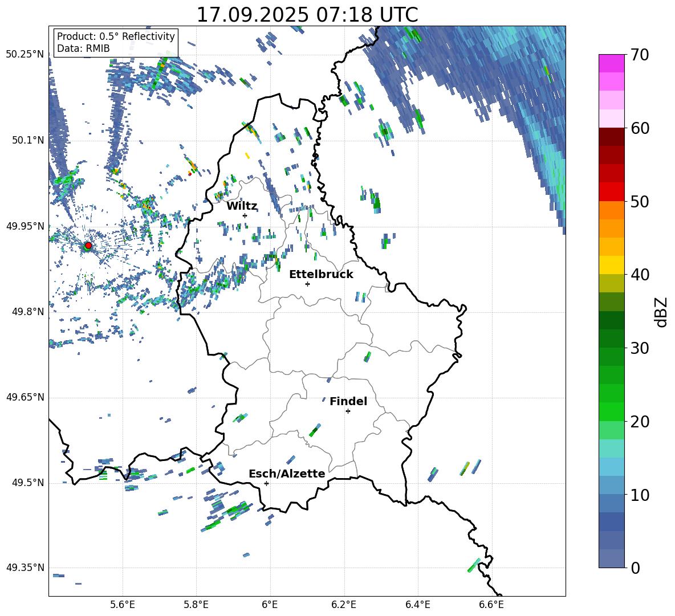Click the 20 value on the colorbar
The width and height of the screenshot is (675, 616).
click(x=640, y=421)
